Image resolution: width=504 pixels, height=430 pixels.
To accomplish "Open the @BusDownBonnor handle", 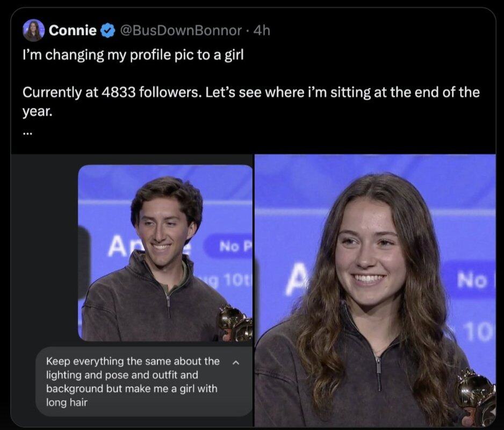I will pyautogui.click(x=180, y=31).
